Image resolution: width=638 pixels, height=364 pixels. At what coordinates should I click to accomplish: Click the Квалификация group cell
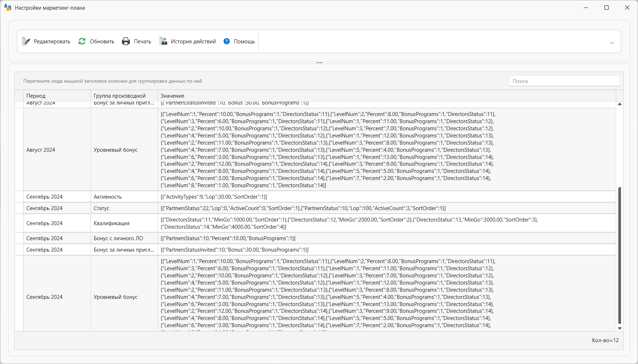tap(124, 223)
